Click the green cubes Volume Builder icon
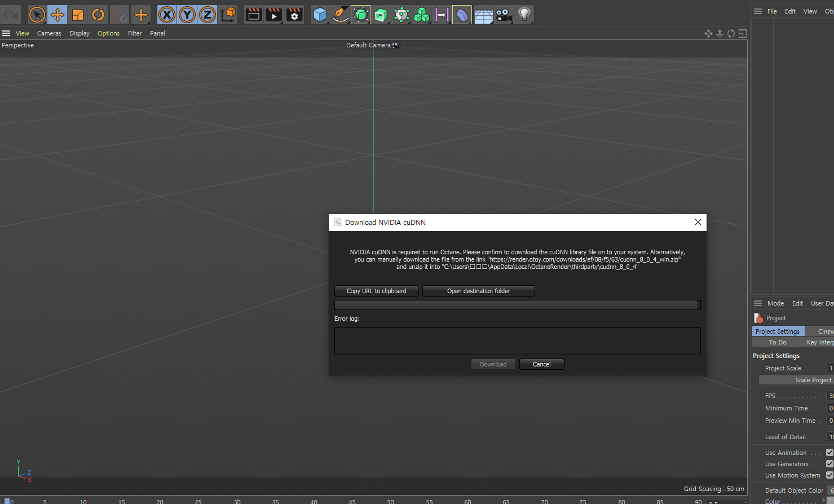Screen dimensions: 834x504 422,15
